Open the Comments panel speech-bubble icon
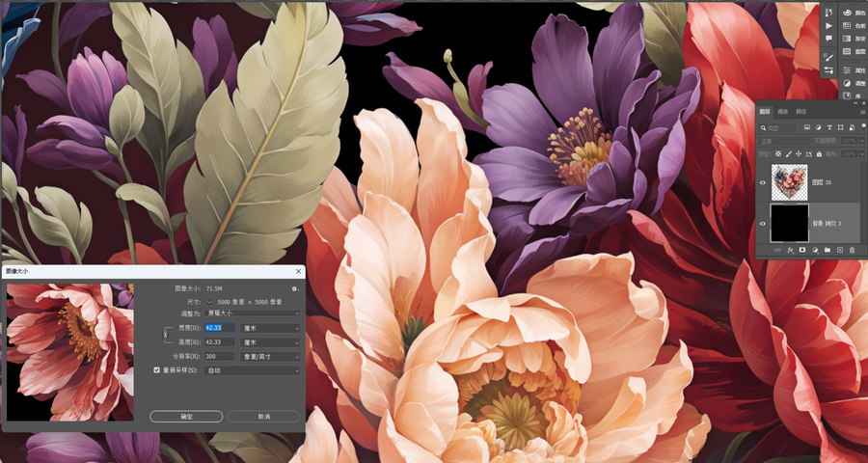 [x=828, y=39]
